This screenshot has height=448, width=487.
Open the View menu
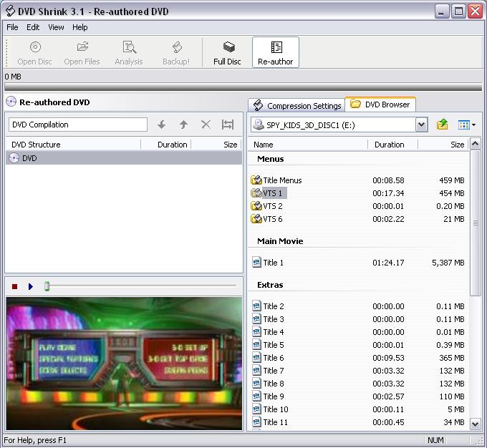[x=56, y=27]
